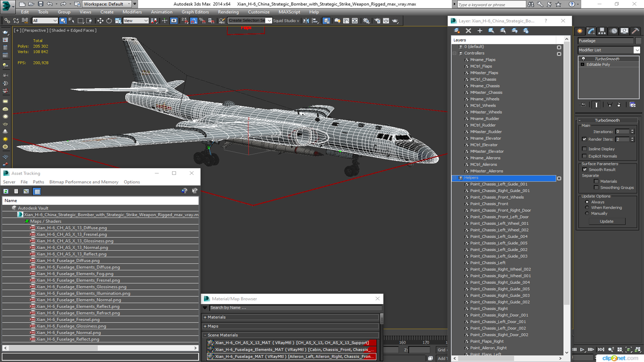Open Paths menu in Asset Tracking
The width and height of the screenshot is (644, 362).
click(38, 182)
